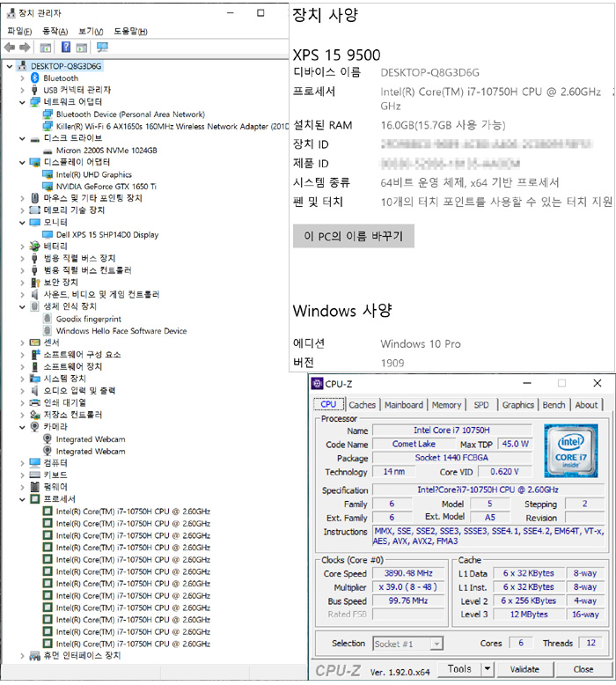Viewport: 616px width, 685px height.
Task: Click the Windows Hello Face Software Device icon
Action: pyautogui.click(x=48, y=331)
